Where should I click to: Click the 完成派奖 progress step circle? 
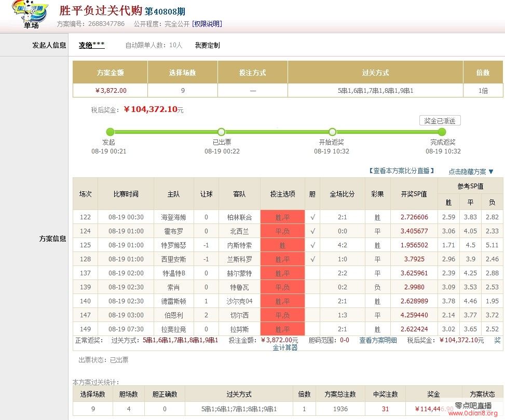tap(442, 132)
